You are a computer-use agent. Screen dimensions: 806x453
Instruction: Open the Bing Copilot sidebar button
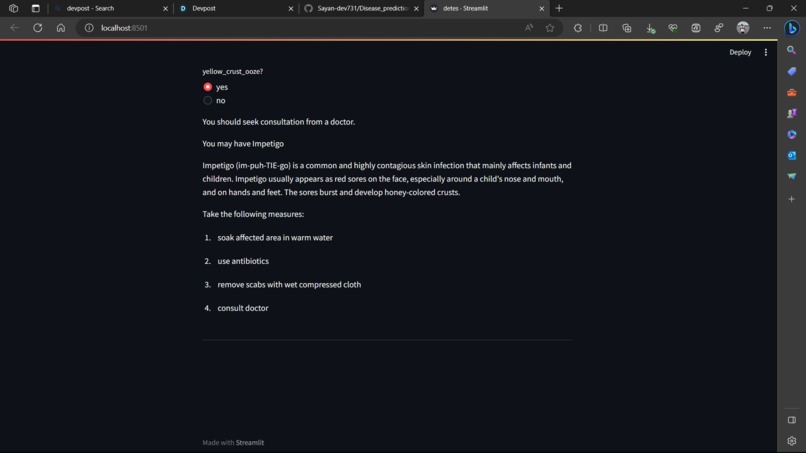pyautogui.click(x=792, y=28)
